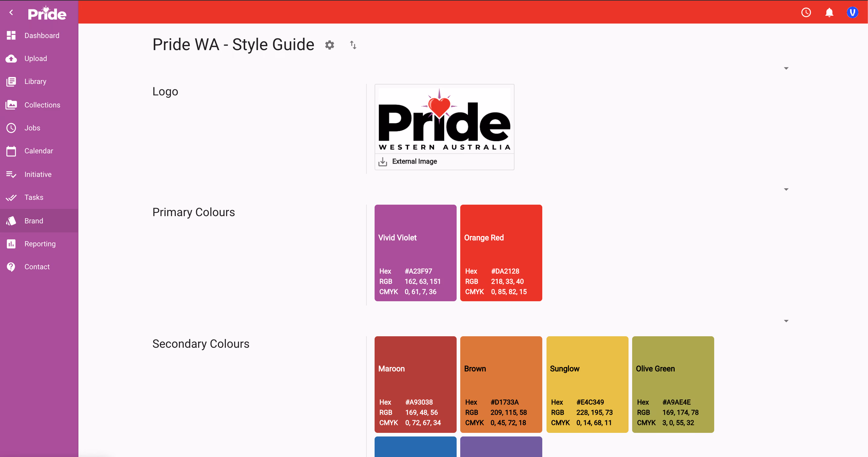Click the Logo section heading
This screenshot has height=457, width=868.
pos(165,91)
